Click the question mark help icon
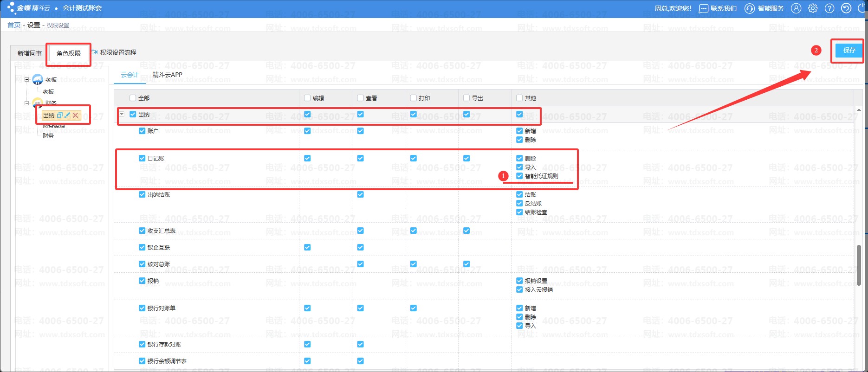 [829, 8]
